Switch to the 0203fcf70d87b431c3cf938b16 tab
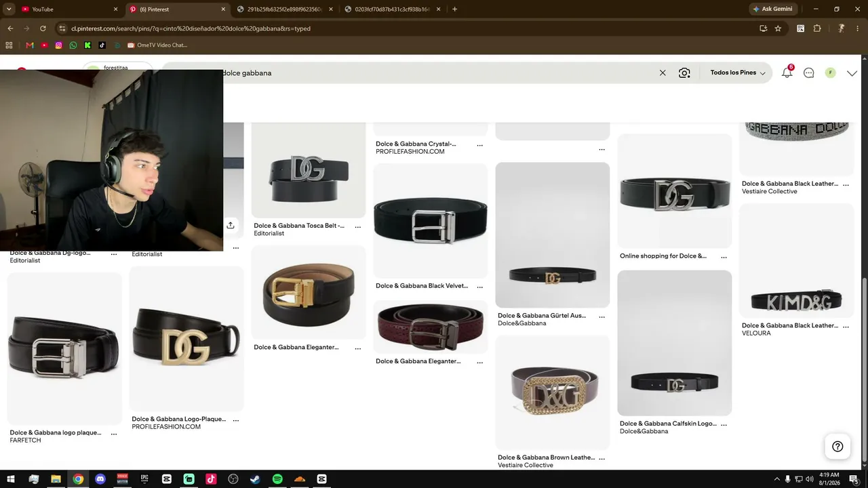 coord(391,9)
